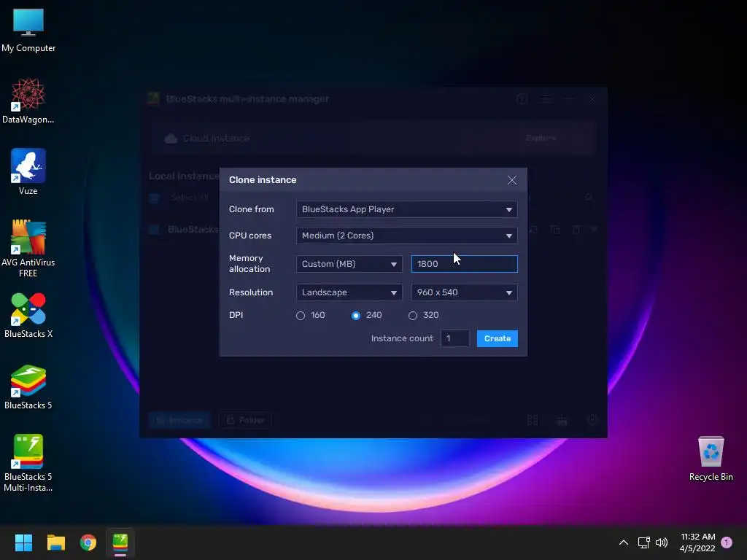
Task: Open File Explorer from the taskbar
Action: [x=55, y=542]
